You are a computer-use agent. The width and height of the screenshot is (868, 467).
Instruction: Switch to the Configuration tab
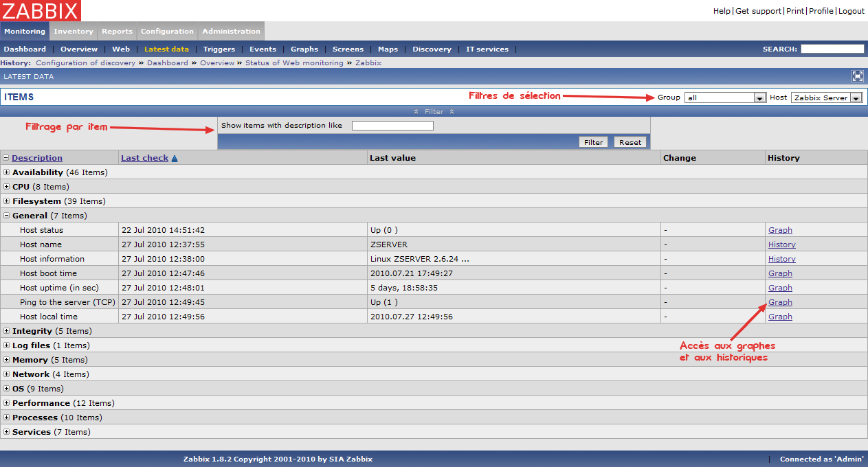tap(167, 31)
